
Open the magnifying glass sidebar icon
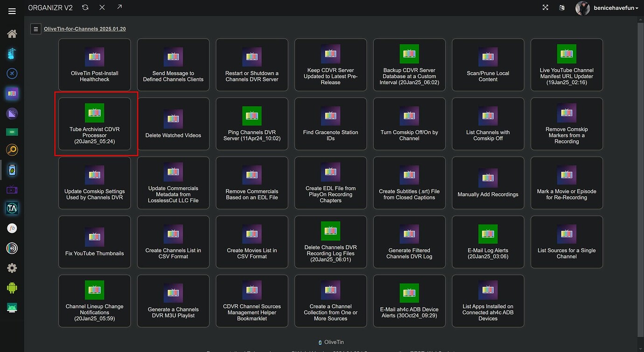coord(12,150)
